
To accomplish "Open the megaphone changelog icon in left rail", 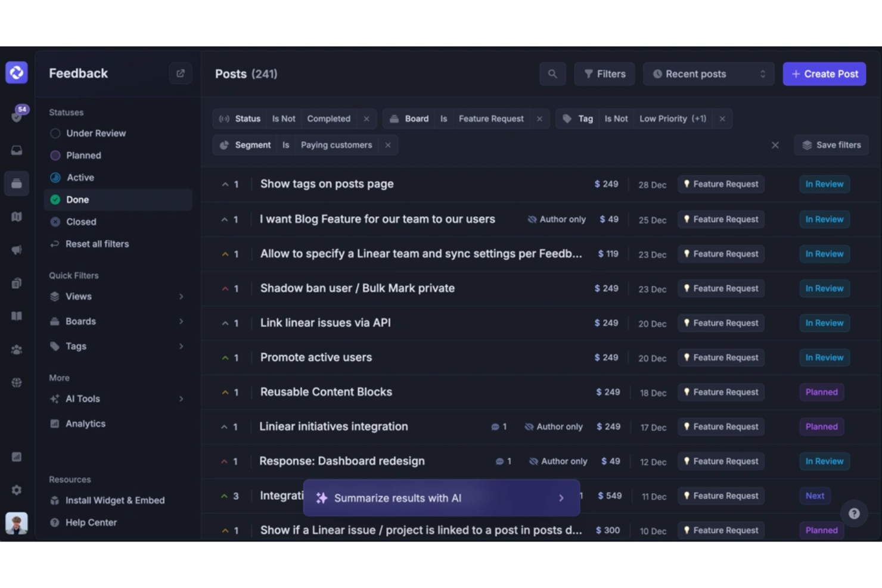I will click(17, 250).
